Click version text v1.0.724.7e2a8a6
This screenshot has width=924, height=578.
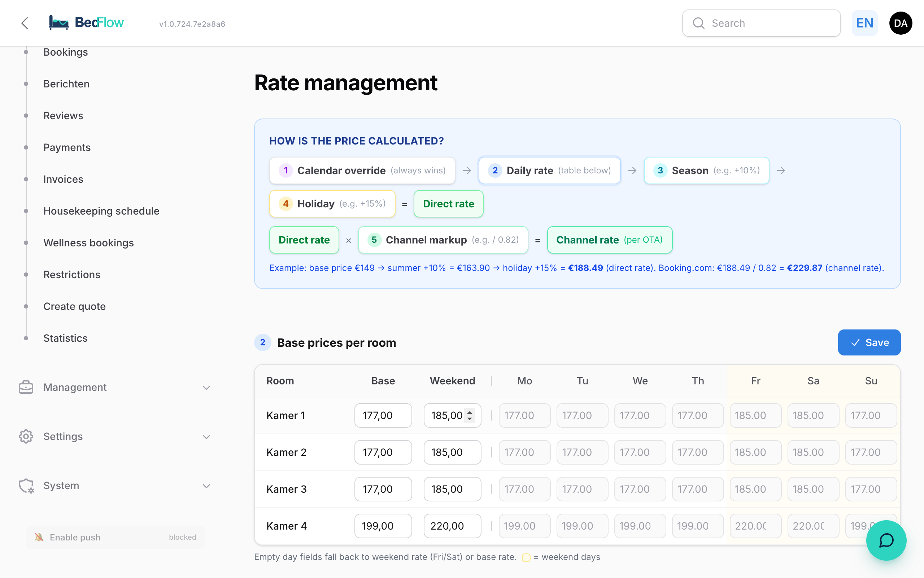click(x=192, y=24)
